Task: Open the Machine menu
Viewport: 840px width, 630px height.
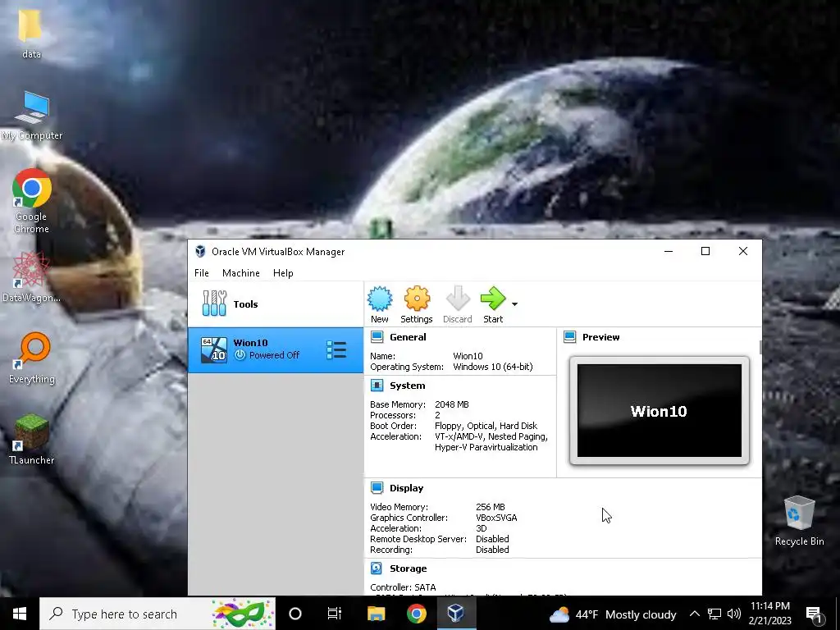Action: (241, 272)
